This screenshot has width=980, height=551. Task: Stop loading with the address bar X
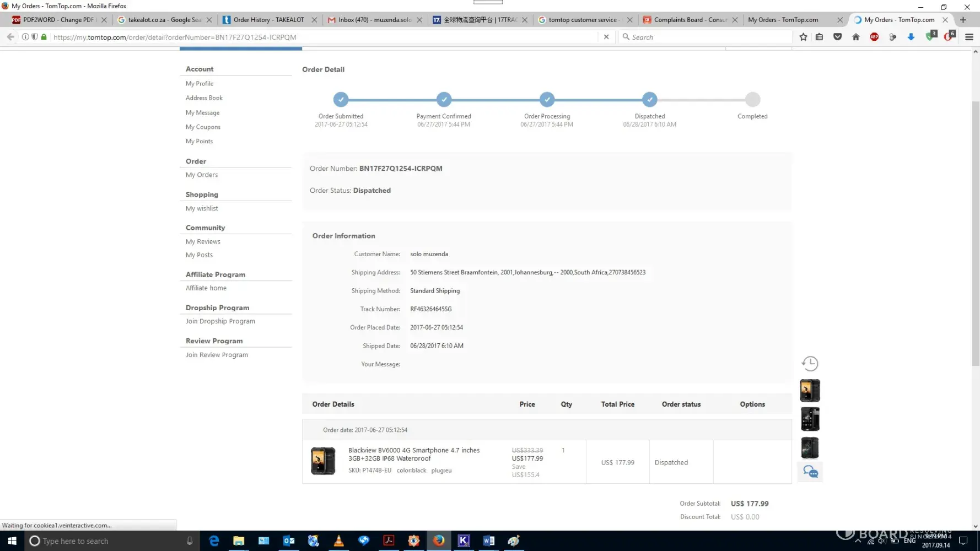(606, 37)
